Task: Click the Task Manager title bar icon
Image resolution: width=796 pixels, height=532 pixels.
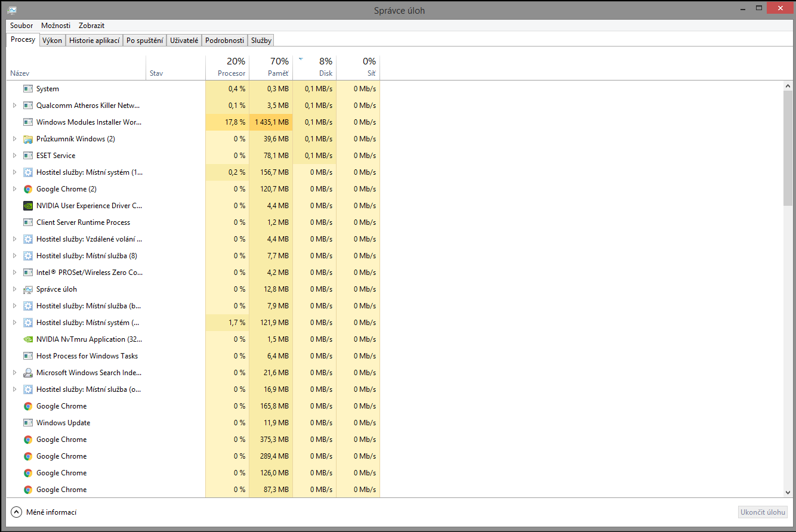Action: [x=12, y=10]
